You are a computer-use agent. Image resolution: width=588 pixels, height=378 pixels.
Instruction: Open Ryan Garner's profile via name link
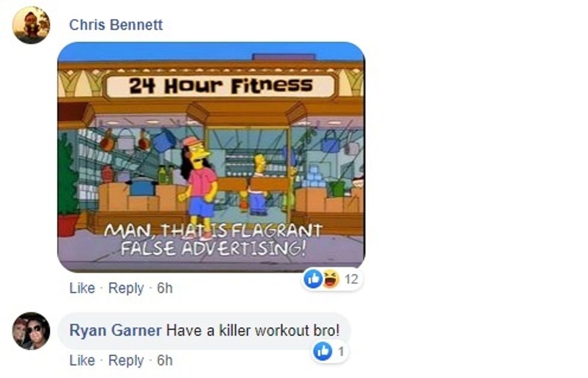coord(115,331)
